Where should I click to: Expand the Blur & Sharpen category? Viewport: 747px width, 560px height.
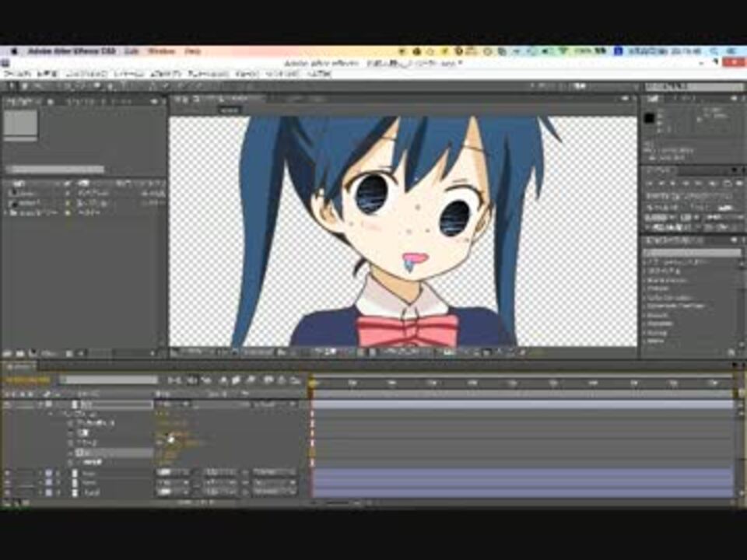point(645,280)
